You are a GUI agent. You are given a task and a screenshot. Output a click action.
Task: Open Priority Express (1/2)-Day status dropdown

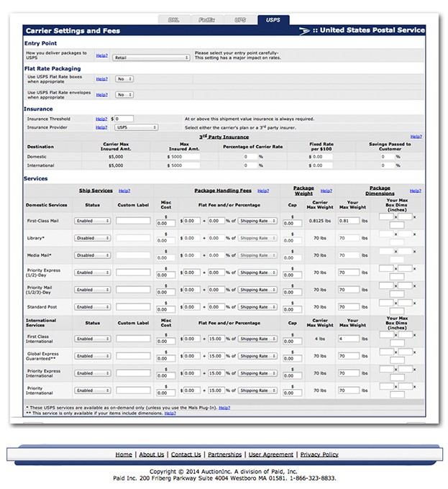(x=93, y=273)
